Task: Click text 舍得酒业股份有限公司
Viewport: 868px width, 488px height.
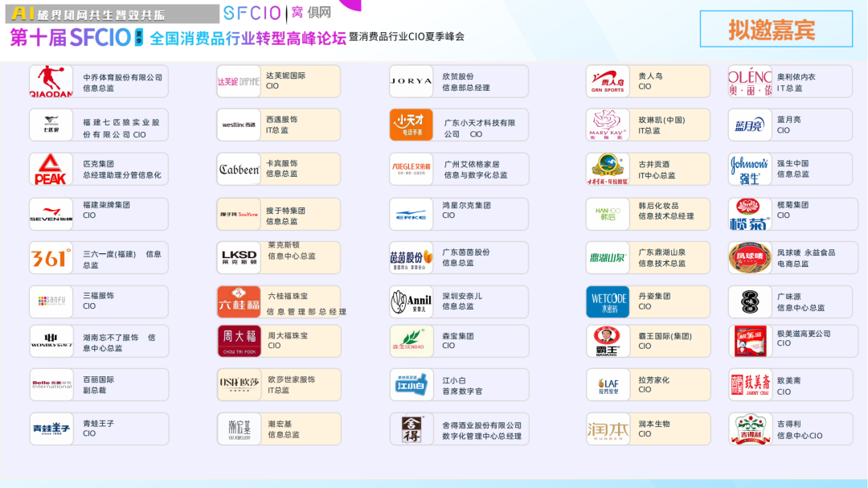Action: pos(481,425)
